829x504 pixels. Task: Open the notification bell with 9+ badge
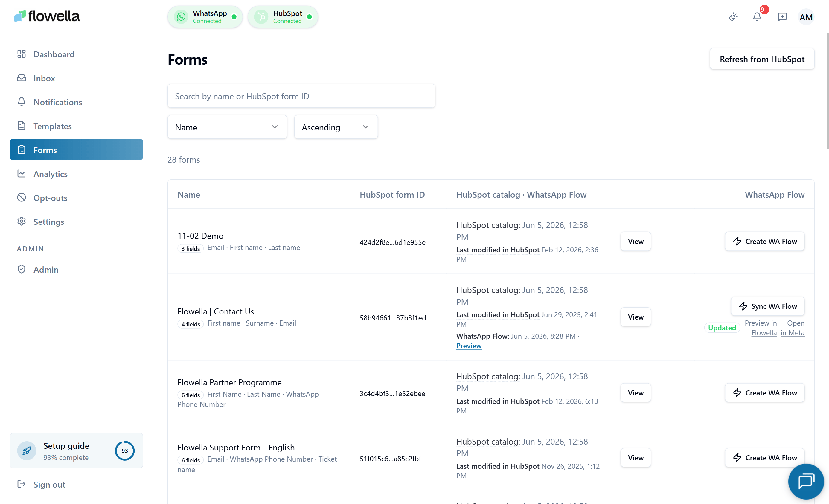tap(757, 16)
